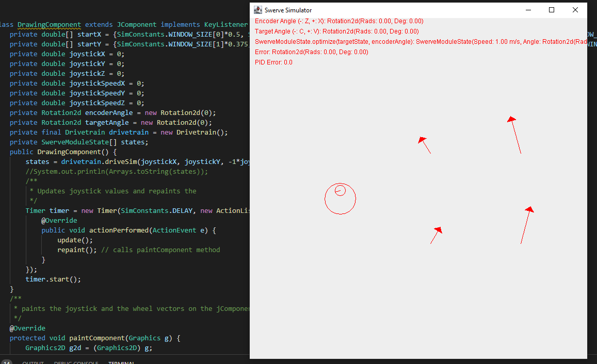Maximize the Swerve Simulator window

(551, 10)
